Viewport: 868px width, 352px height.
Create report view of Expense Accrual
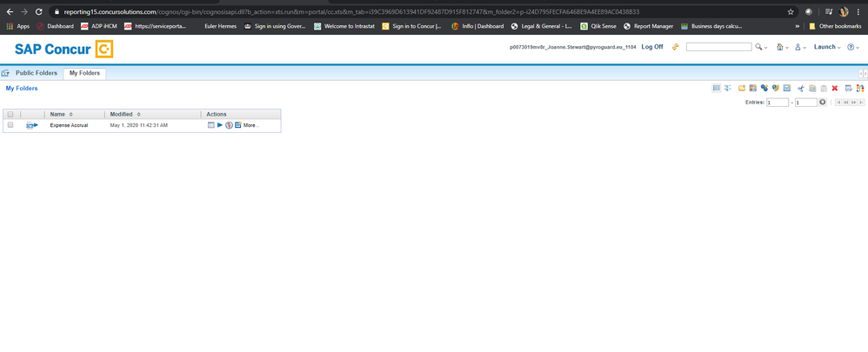[x=237, y=125]
